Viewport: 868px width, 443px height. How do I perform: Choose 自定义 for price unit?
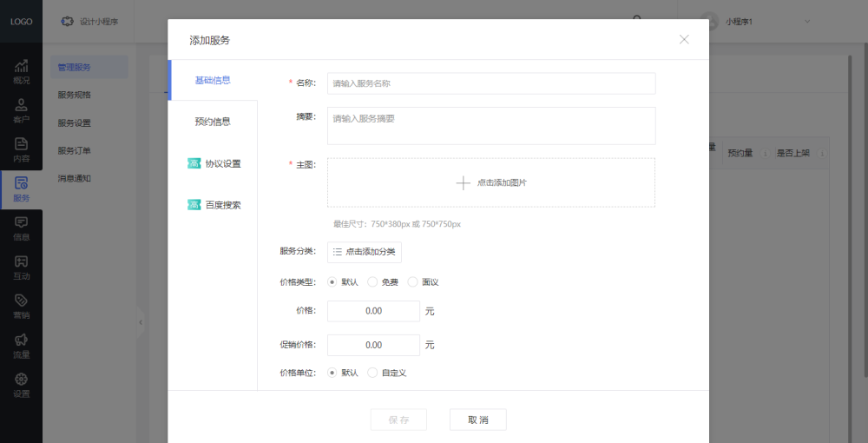[372, 373]
